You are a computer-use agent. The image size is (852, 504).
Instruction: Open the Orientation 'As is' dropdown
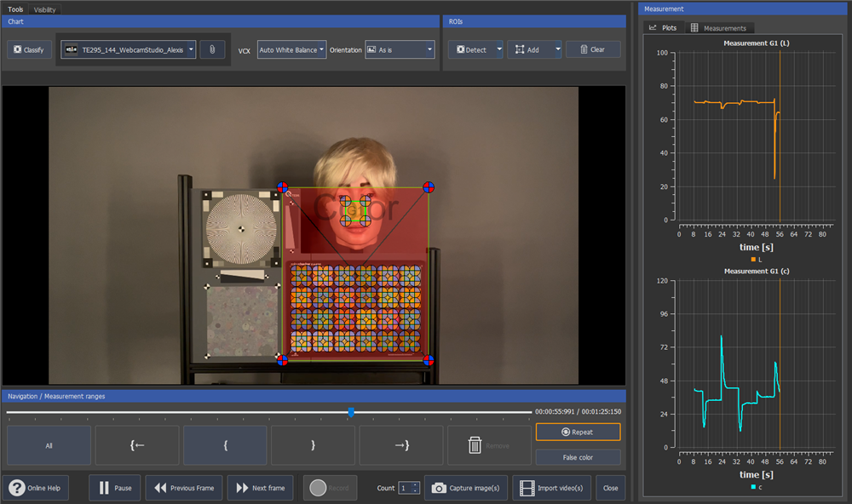click(x=400, y=49)
